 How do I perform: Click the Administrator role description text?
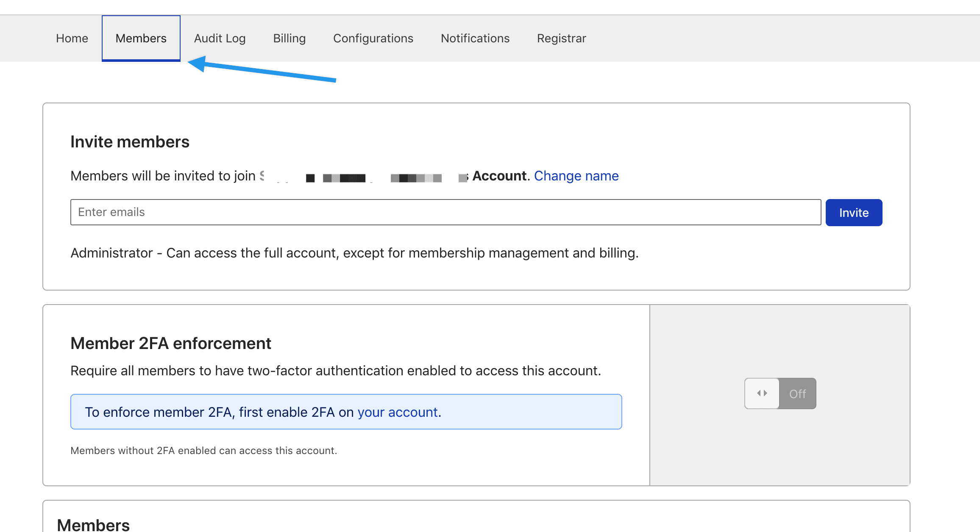click(x=354, y=253)
